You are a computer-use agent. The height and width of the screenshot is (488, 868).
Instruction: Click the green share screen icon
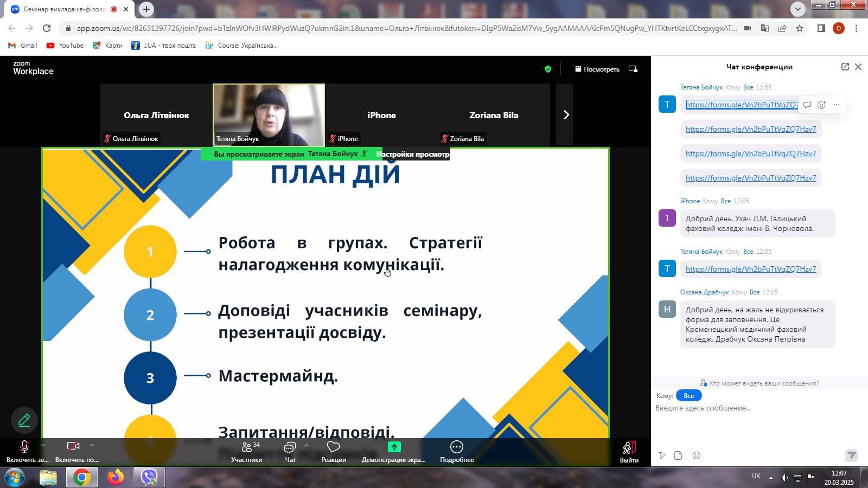click(394, 447)
